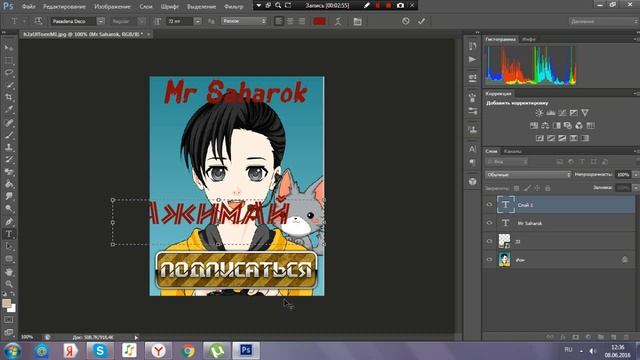Select the Move tool
The image size is (640, 360).
9,48
